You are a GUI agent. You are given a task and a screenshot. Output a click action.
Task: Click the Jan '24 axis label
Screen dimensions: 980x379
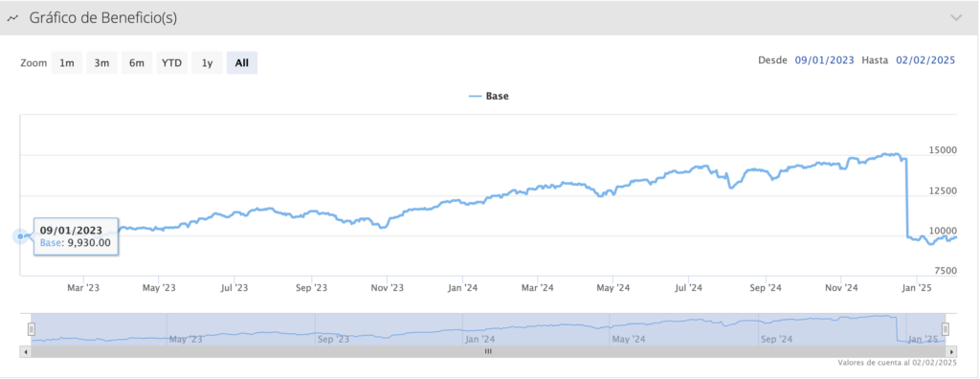(x=463, y=288)
